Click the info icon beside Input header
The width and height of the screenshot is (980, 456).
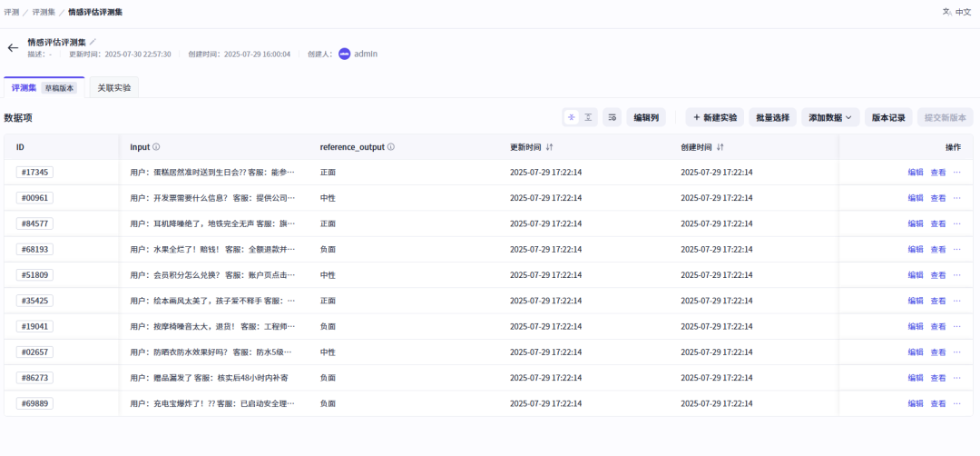click(x=156, y=147)
